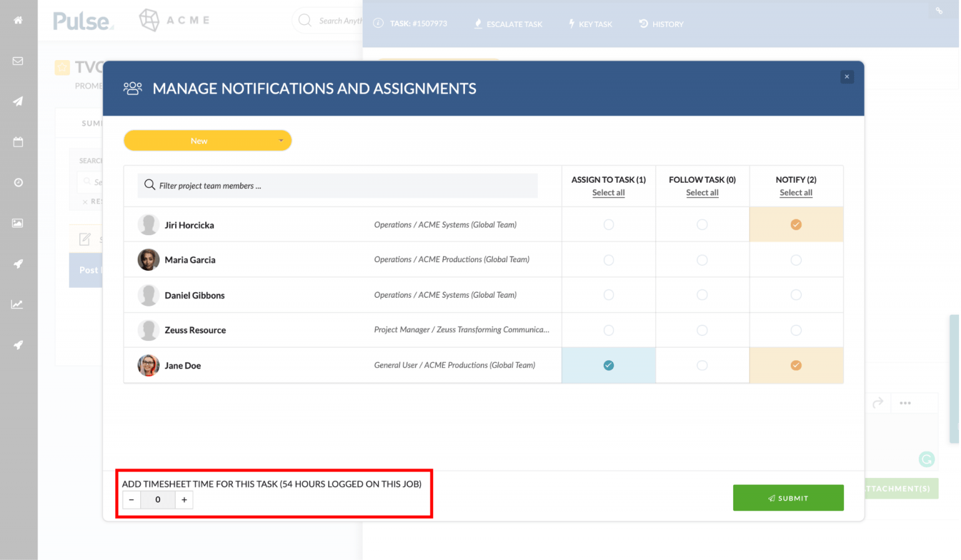Assign Maria Garcia to the task
This screenshot has height=560, width=961.
click(x=608, y=260)
